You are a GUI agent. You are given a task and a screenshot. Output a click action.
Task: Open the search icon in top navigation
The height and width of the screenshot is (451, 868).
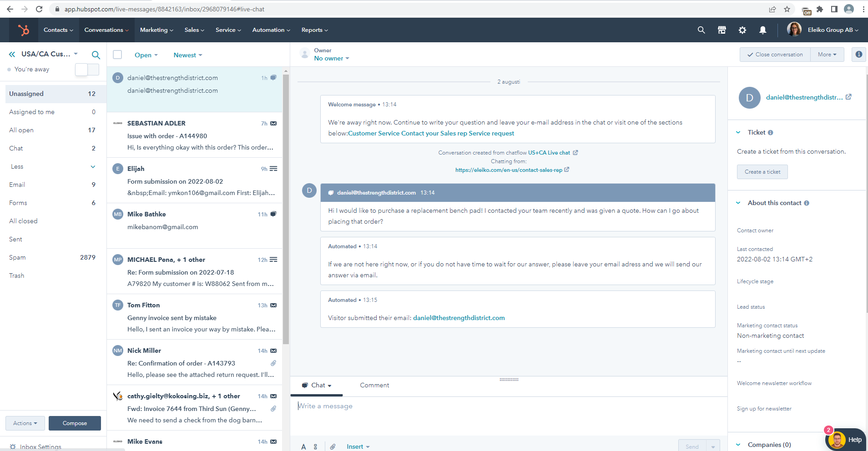click(701, 30)
